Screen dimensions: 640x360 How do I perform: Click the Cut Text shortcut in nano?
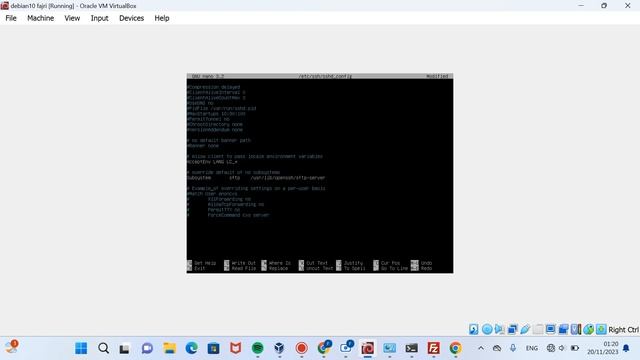click(x=313, y=263)
